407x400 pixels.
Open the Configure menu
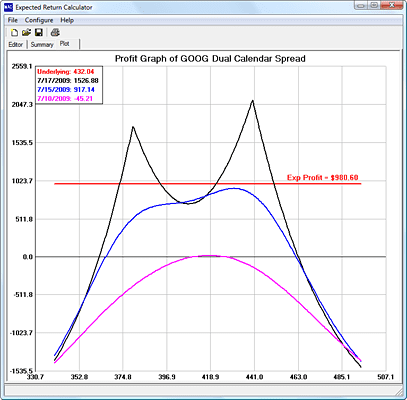pos(39,20)
